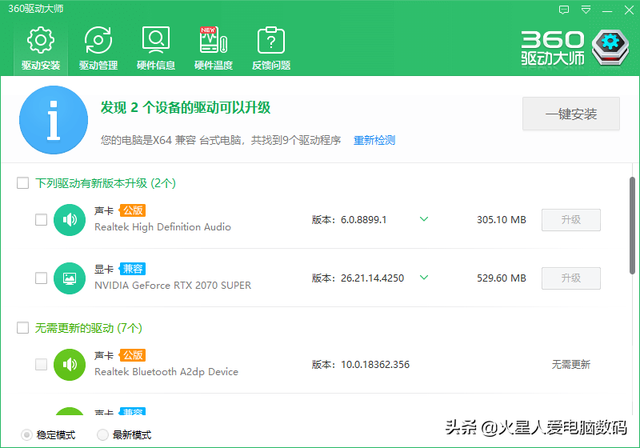The image size is (640, 448).
Task: Expand version dropdown for 26.21.14.4250
Action: [x=424, y=277]
